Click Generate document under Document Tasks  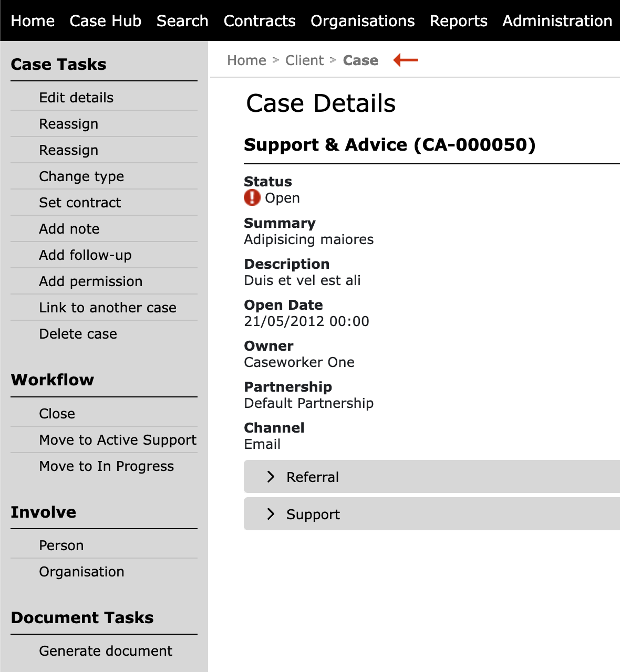(x=106, y=651)
